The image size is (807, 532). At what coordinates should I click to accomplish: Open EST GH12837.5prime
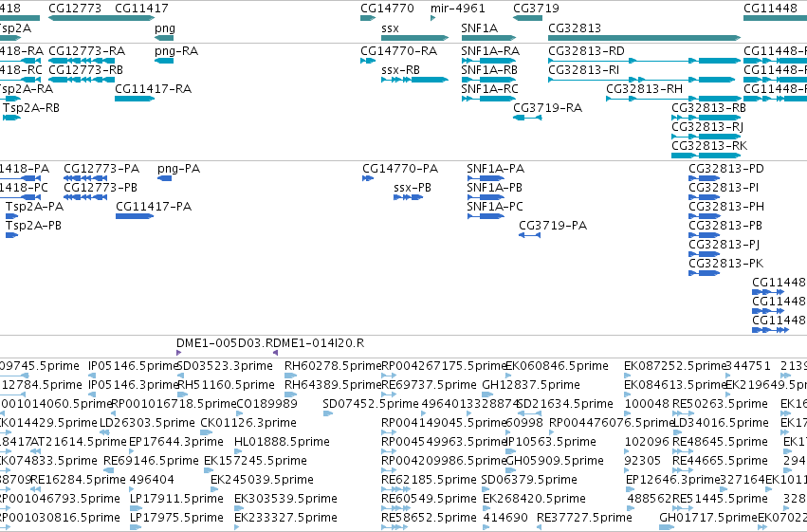[486, 394]
